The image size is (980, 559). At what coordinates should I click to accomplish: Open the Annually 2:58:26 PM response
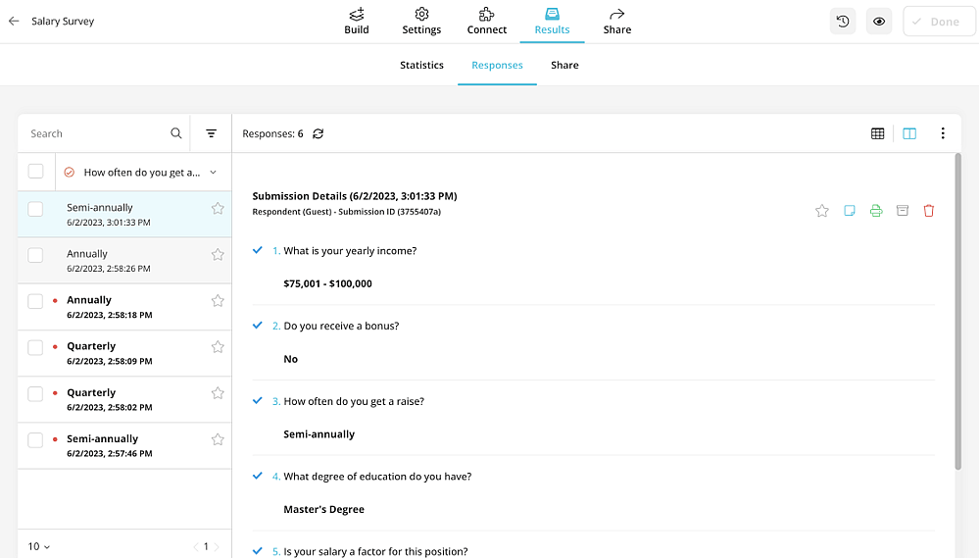tap(124, 261)
